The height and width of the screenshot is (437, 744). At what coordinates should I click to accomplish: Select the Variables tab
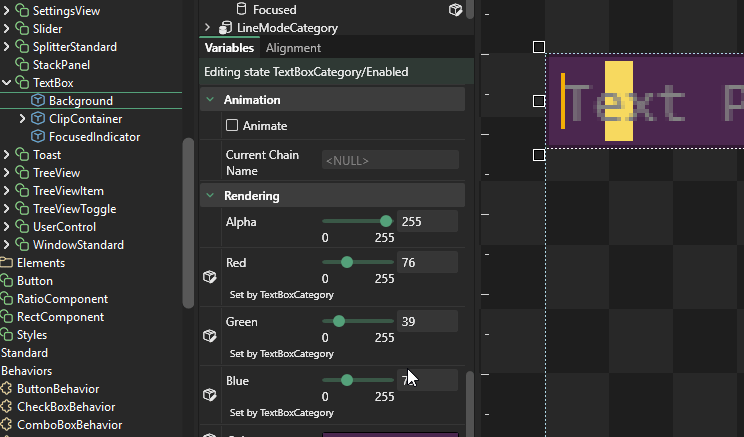click(229, 48)
